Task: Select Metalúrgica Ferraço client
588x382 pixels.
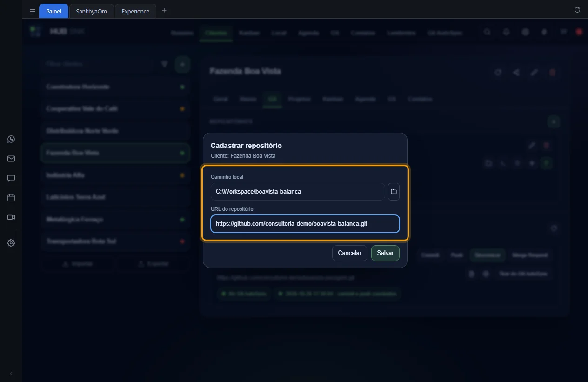Action: tap(115, 220)
